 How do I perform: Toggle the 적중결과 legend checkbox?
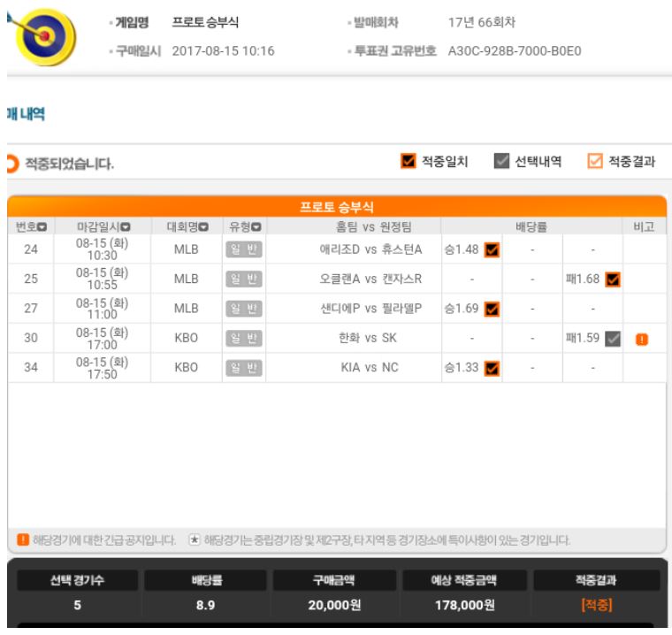coord(595,161)
